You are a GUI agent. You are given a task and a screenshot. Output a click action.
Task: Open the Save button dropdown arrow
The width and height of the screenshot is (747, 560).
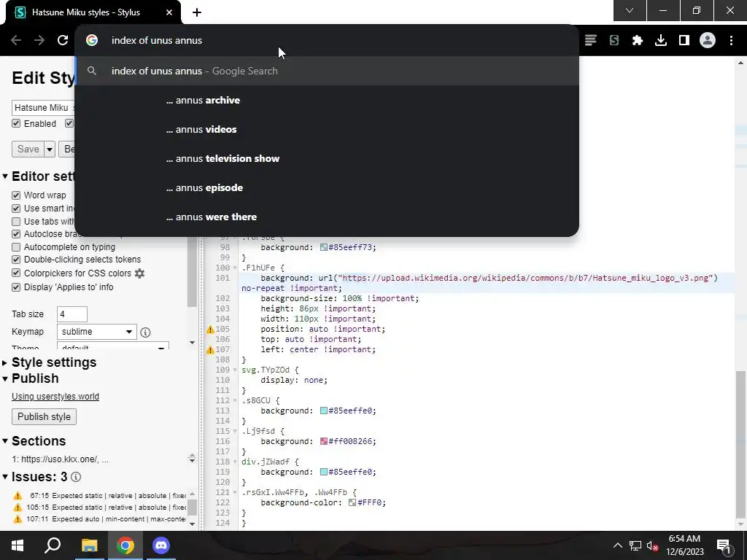point(50,149)
